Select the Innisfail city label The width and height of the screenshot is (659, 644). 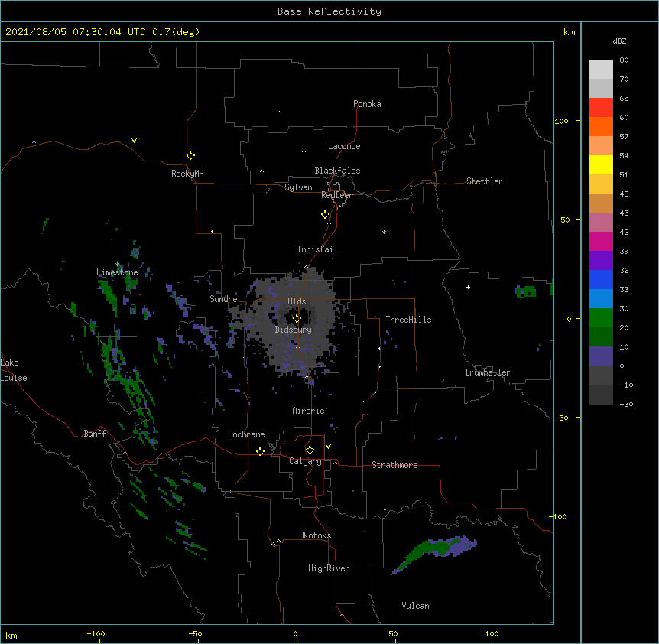click(x=317, y=249)
